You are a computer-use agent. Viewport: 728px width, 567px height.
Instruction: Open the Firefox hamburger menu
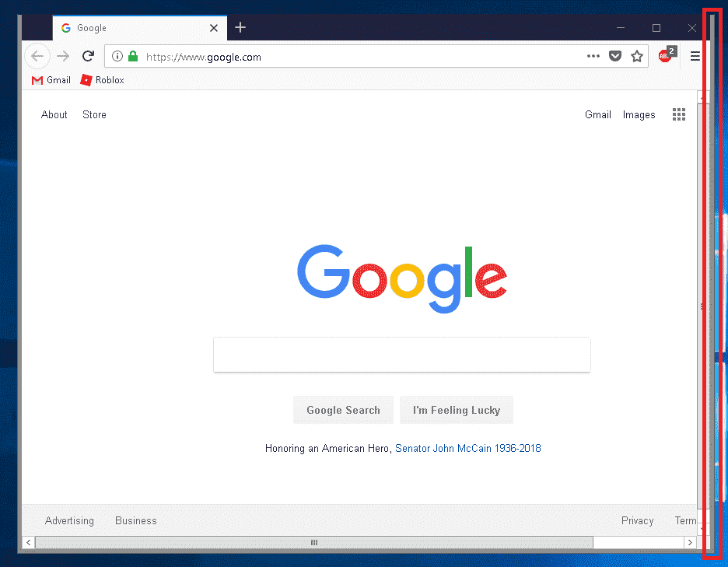click(695, 56)
